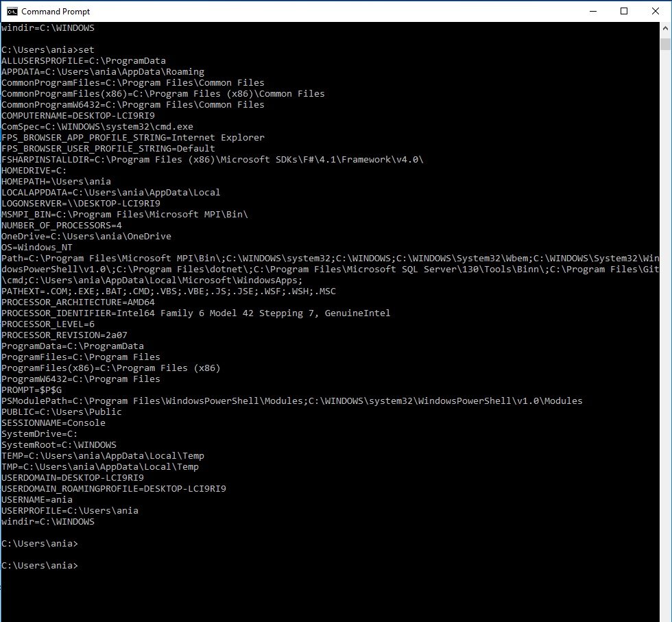Click the SystemDrive=C: line
This screenshot has height=622, width=672.
[40, 434]
